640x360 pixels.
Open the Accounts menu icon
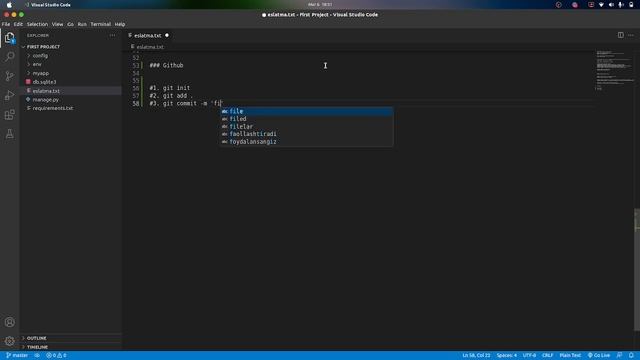pyautogui.click(x=9, y=322)
